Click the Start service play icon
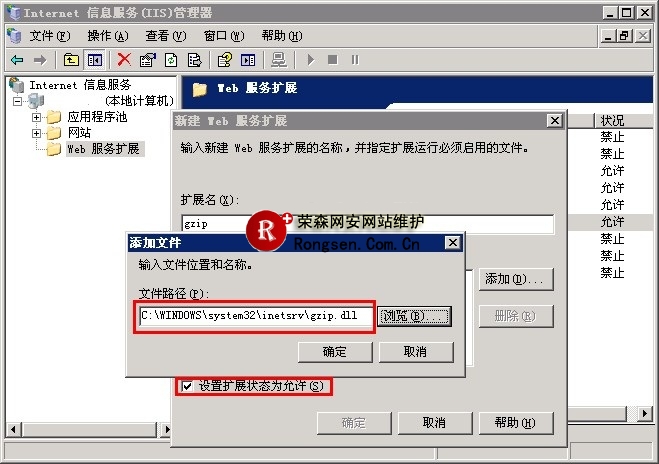The height and width of the screenshot is (464, 659). click(311, 60)
